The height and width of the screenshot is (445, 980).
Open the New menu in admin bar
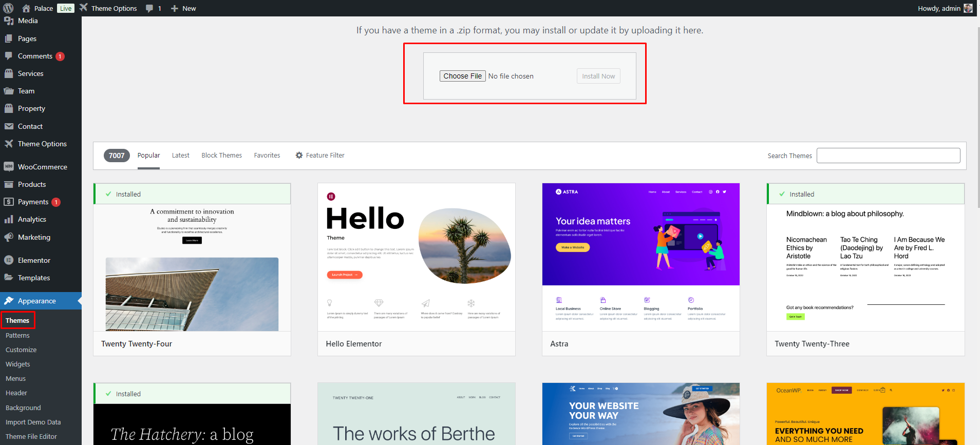183,8
